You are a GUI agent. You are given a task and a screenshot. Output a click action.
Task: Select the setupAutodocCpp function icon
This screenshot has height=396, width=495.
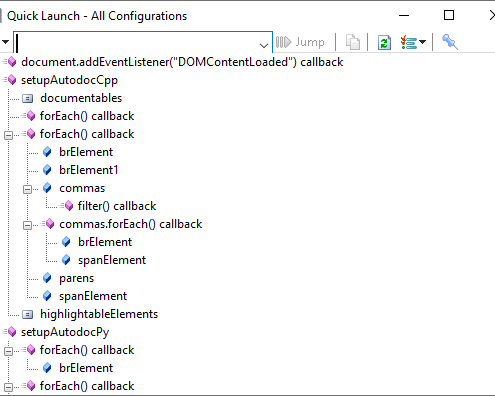(x=10, y=80)
